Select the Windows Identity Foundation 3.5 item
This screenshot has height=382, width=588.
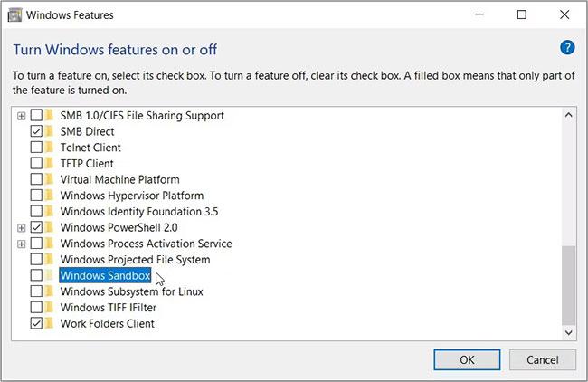(139, 212)
